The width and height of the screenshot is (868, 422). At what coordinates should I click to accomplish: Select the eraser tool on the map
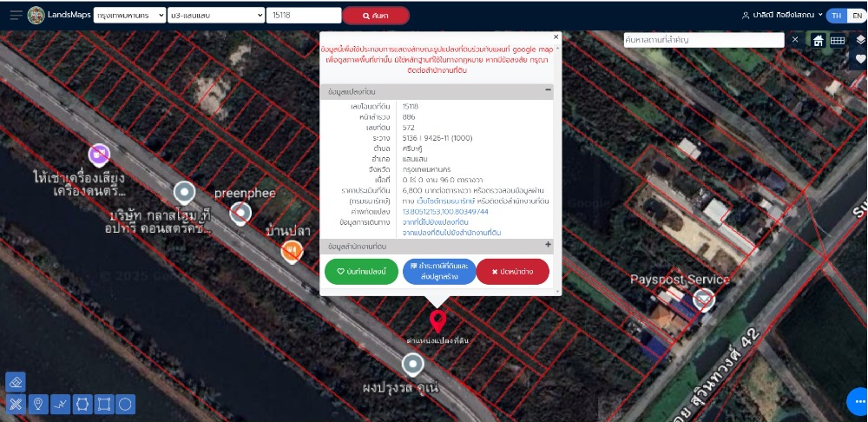[16, 382]
